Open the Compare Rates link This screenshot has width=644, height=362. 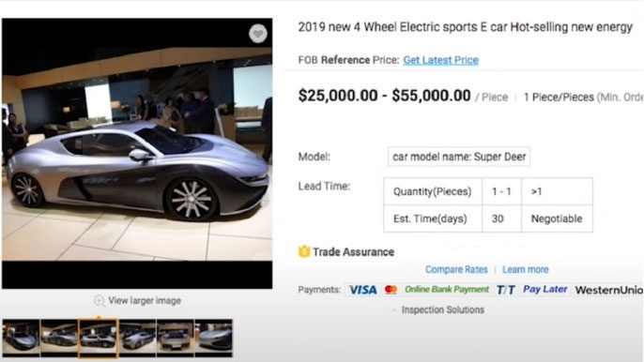point(456,270)
